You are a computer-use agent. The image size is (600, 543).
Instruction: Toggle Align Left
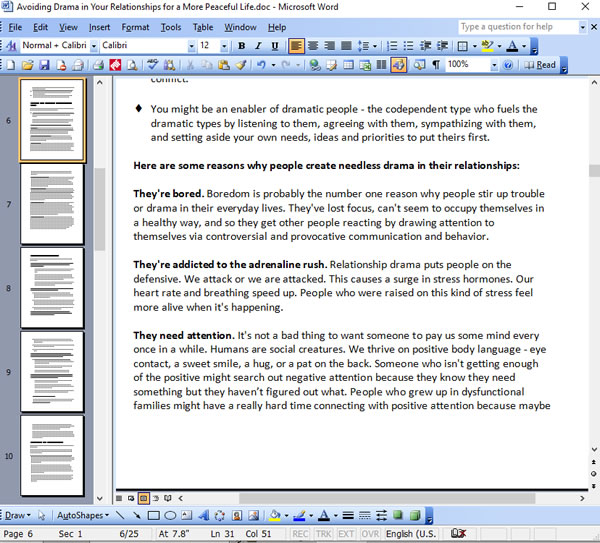(296, 46)
